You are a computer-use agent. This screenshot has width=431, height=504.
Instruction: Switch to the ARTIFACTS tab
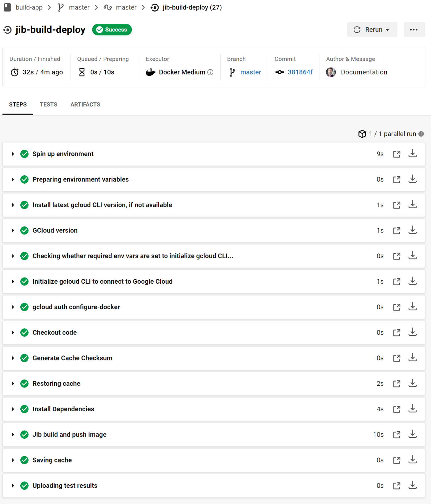(85, 105)
